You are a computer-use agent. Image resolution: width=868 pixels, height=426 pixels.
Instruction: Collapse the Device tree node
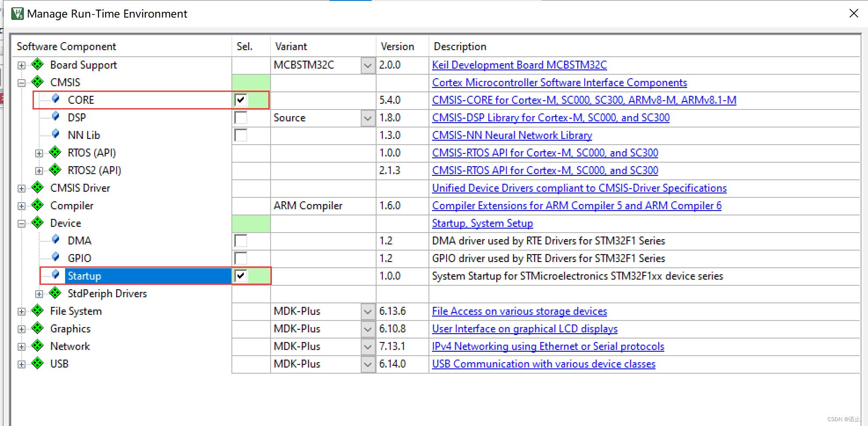point(21,224)
